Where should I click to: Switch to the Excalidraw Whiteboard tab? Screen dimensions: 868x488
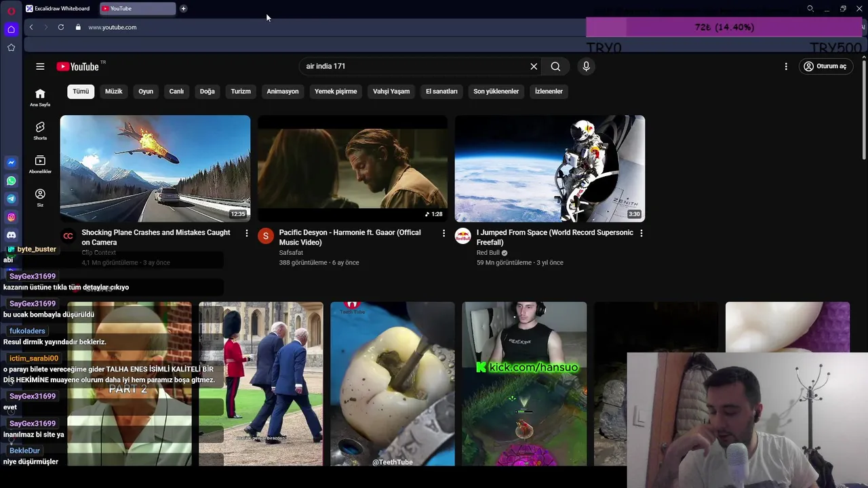58,9
